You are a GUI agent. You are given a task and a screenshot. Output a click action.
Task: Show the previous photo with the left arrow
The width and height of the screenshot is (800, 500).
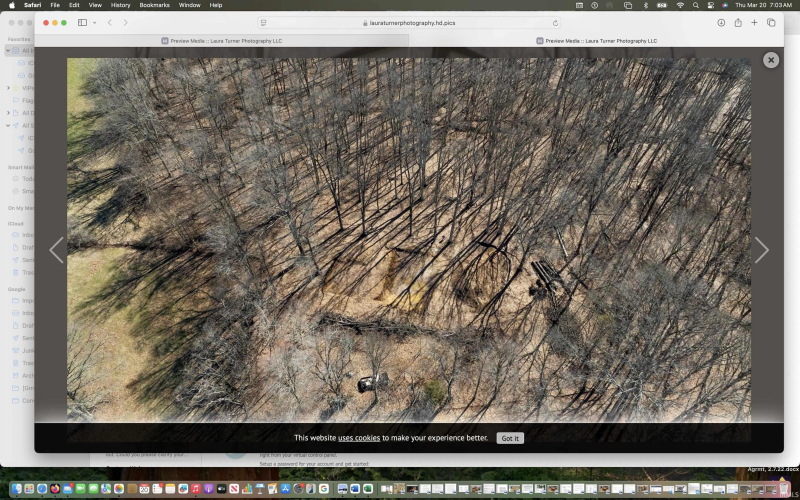[56, 250]
